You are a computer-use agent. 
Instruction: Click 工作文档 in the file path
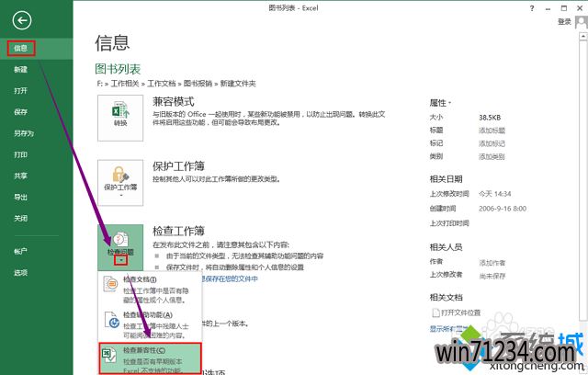point(162,84)
